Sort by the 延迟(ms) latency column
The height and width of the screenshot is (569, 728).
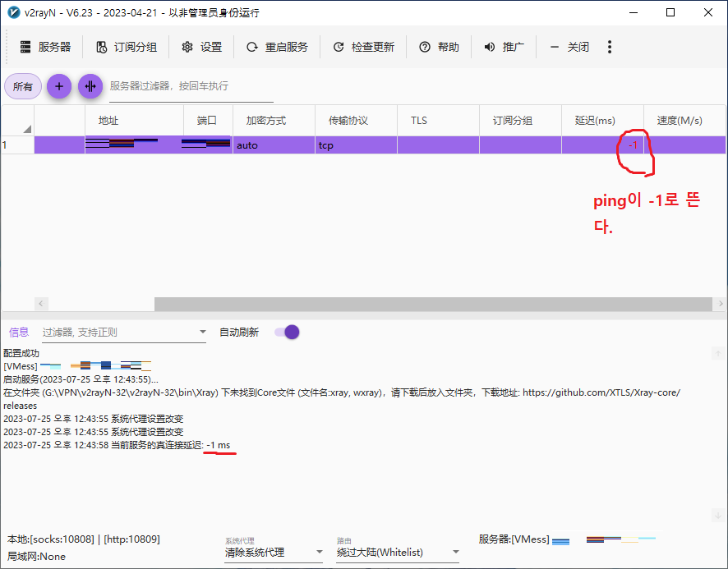(x=602, y=121)
